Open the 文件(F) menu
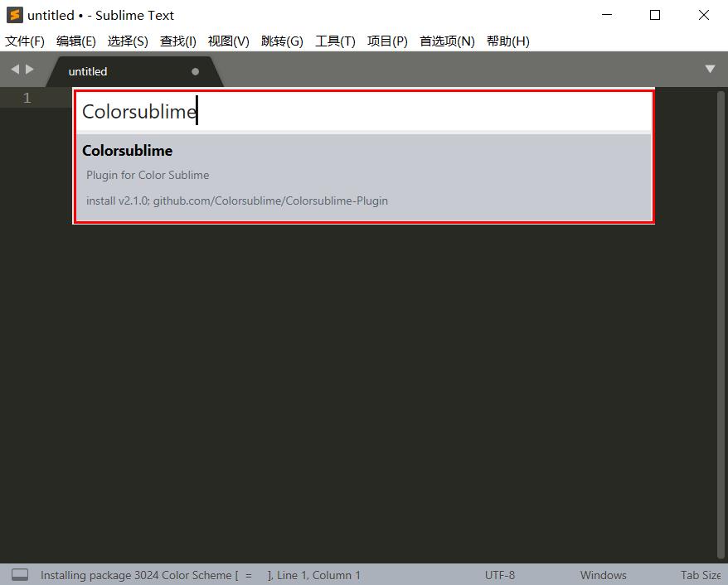The image size is (728, 585). [25, 41]
